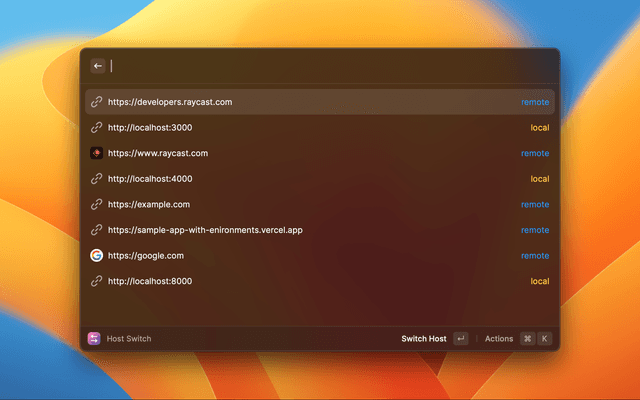
Task: Click the Google logo icon
Action: 97,256
